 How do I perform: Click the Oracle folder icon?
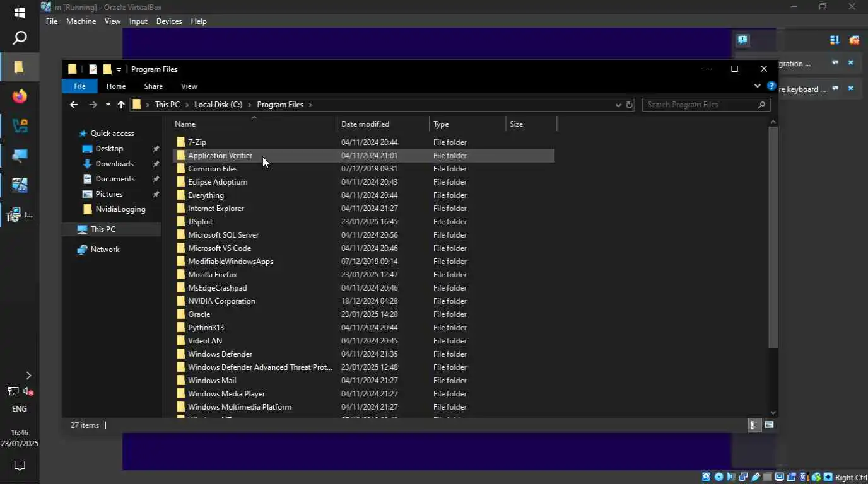pos(181,314)
